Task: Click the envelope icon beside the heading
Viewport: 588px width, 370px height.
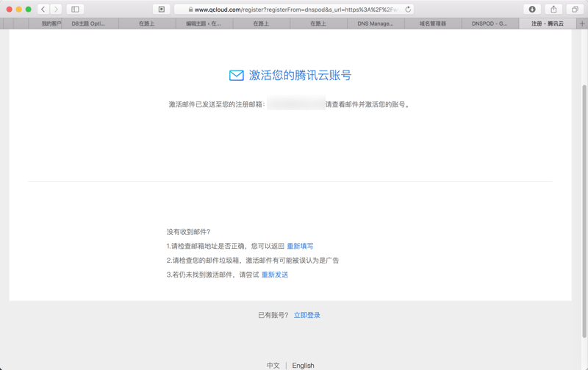Action: click(x=236, y=76)
